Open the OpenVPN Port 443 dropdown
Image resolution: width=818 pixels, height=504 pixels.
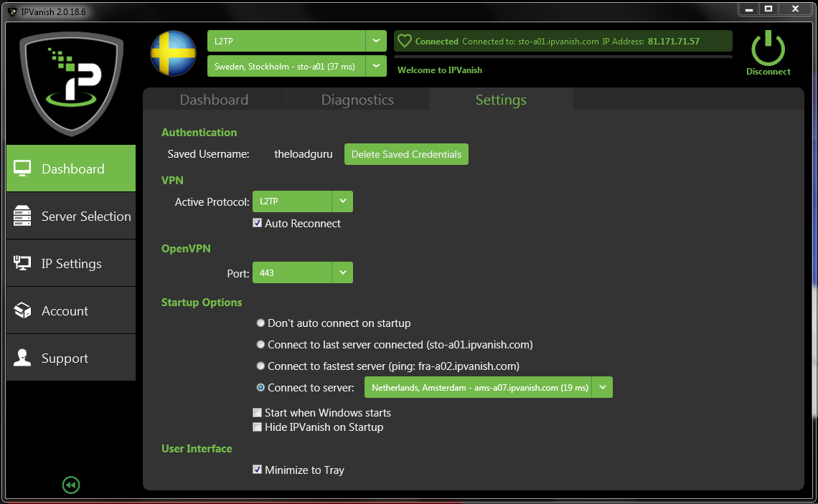pos(303,272)
